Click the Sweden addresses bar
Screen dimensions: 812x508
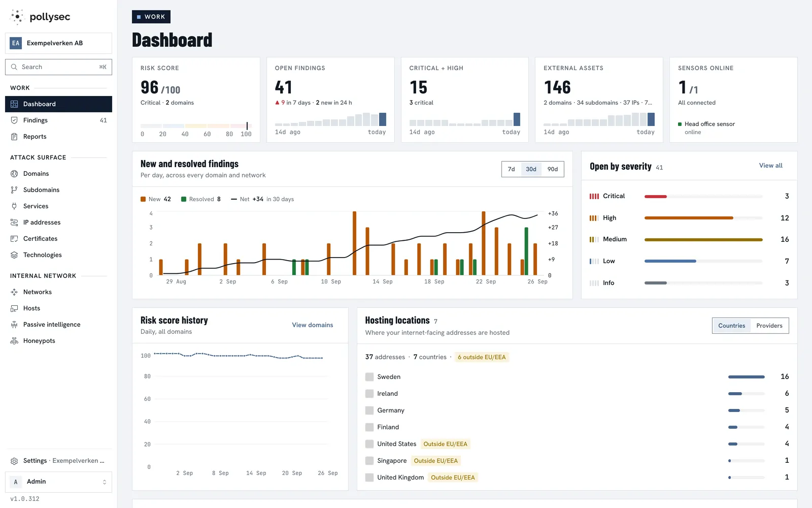746,377
